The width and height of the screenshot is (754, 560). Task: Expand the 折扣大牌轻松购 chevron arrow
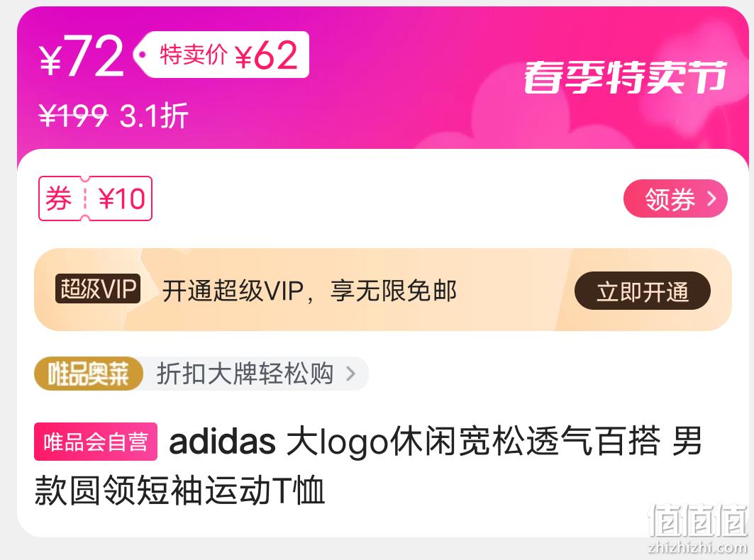point(351,374)
